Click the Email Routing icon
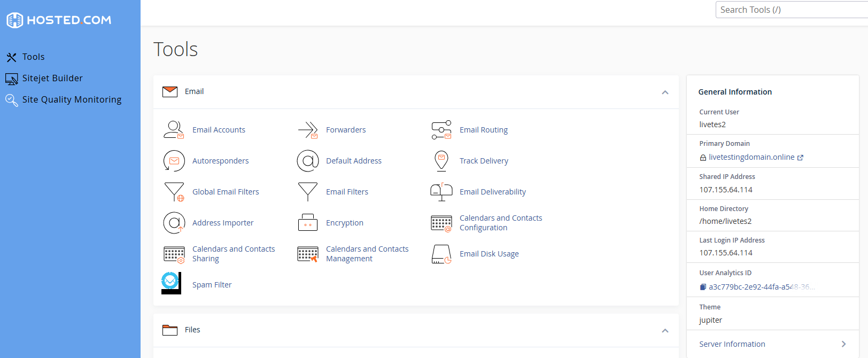The height and width of the screenshot is (358, 868). 441,130
